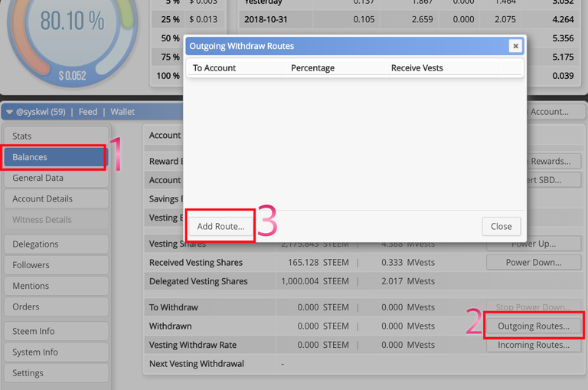The width and height of the screenshot is (588, 390).
Task: Open the Steem Info tab
Action: pyautogui.click(x=56, y=331)
